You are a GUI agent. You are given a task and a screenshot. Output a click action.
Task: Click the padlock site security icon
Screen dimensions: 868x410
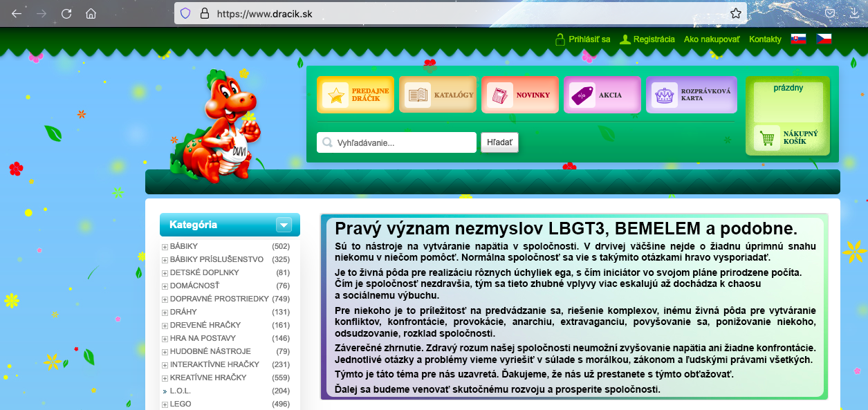(204, 13)
